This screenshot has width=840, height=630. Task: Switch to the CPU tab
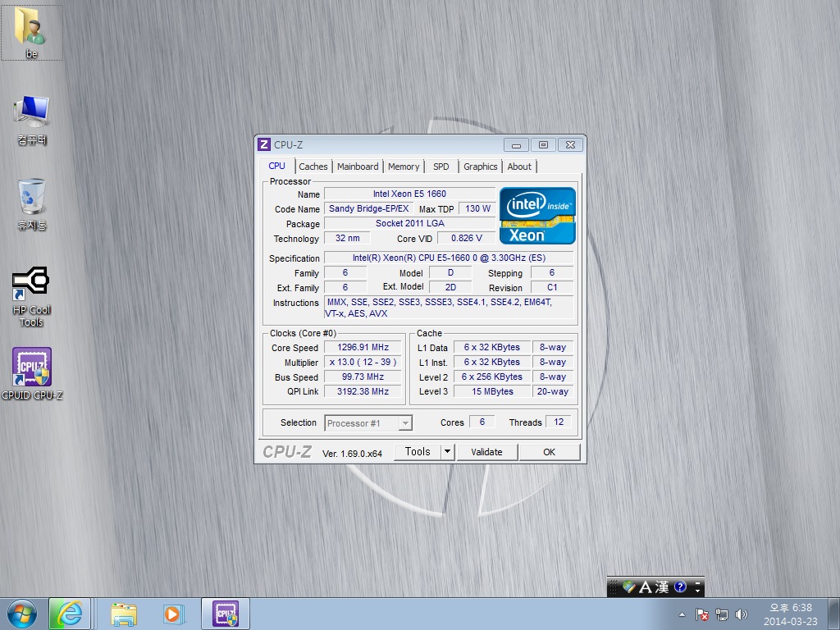tap(277, 166)
